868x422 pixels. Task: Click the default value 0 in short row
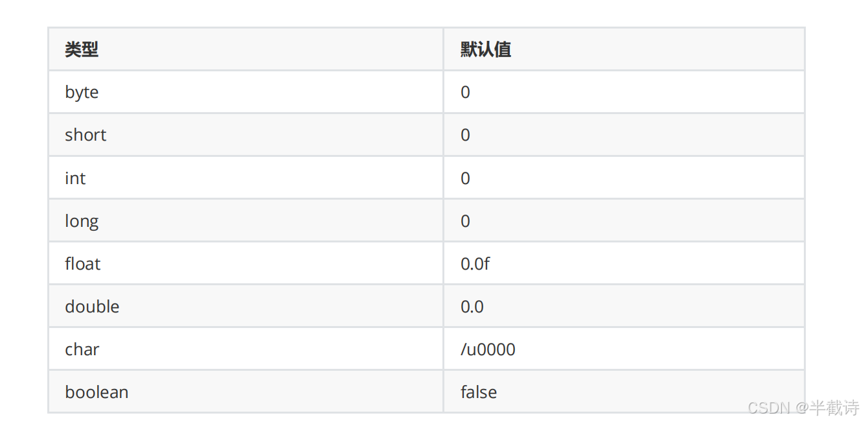[465, 135]
